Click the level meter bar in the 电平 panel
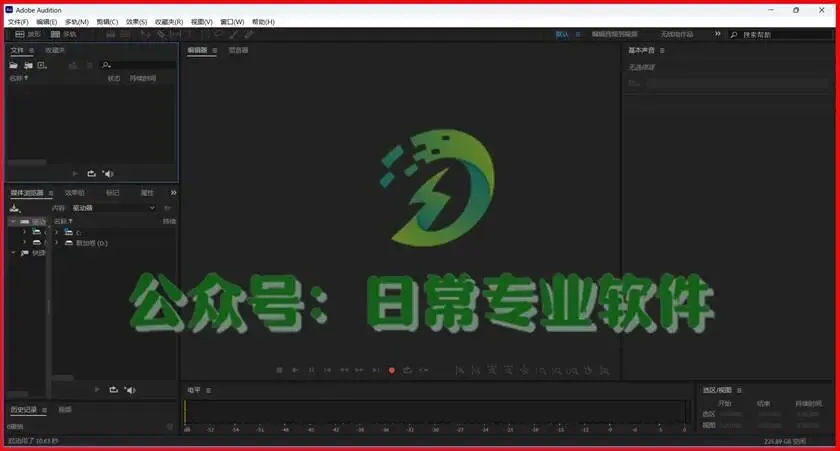 pos(435,412)
